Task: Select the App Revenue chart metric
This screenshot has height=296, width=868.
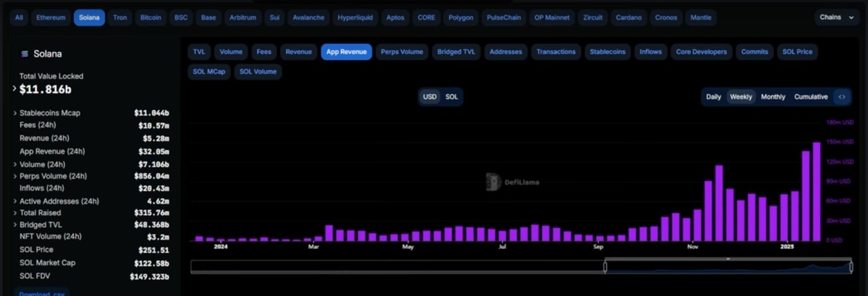Action: [x=346, y=52]
